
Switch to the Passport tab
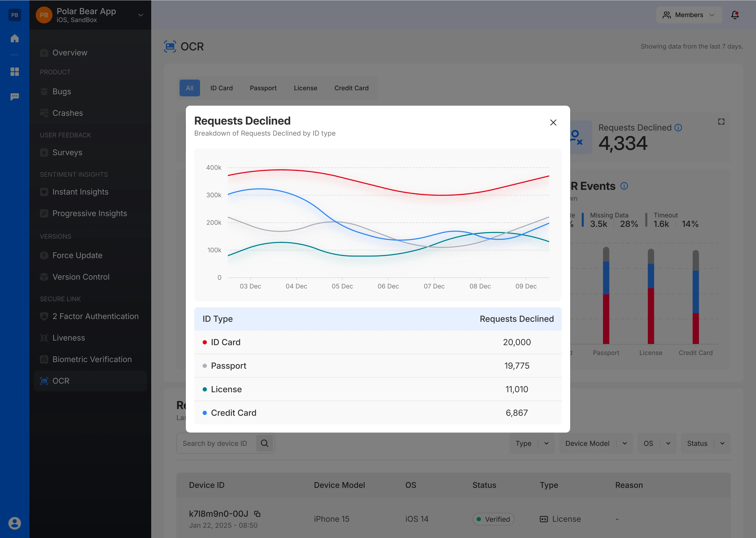[x=263, y=88]
